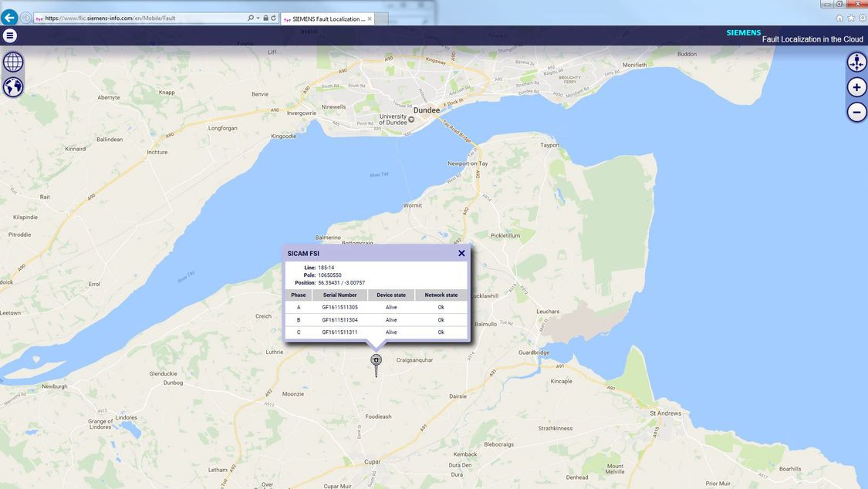Select serial number 'GF1611511304'
868x489 pixels.
click(340, 320)
